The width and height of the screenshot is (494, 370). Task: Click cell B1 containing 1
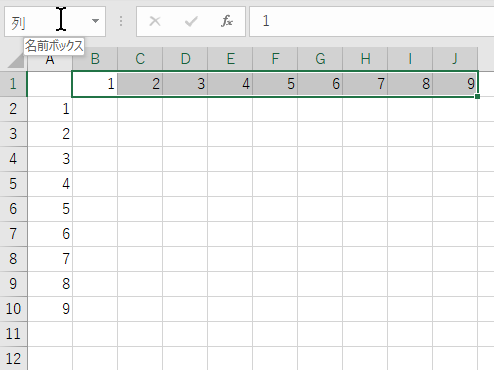(95, 84)
